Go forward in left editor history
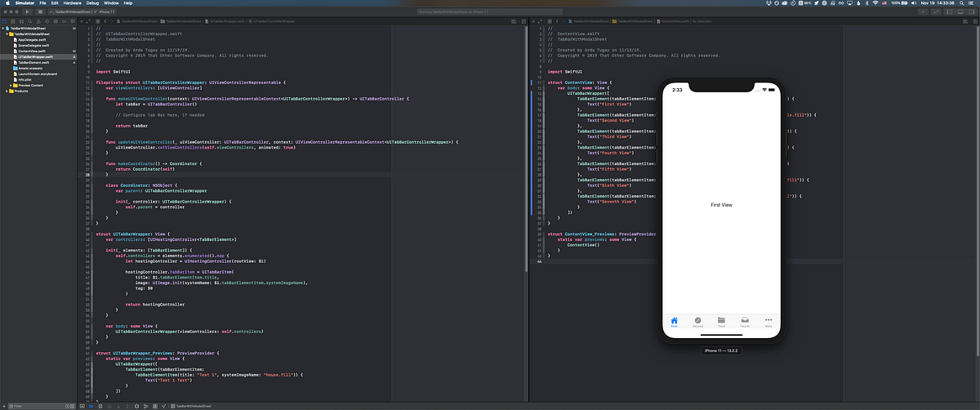The width and height of the screenshot is (980, 410). tap(112, 21)
